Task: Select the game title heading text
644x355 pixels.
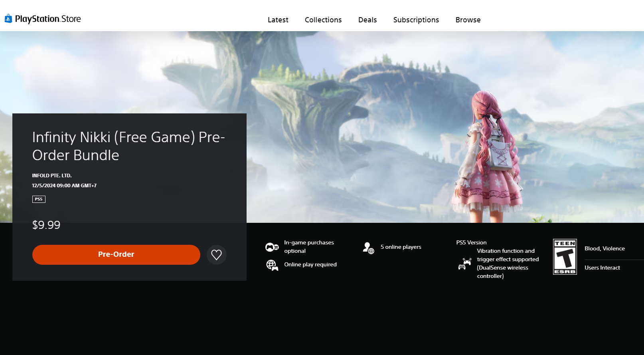Action: (128, 146)
